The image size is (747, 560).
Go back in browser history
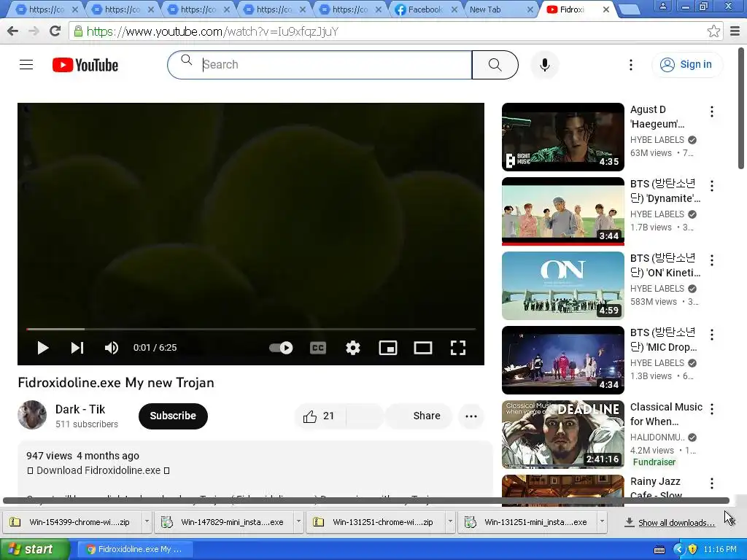(13, 31)
